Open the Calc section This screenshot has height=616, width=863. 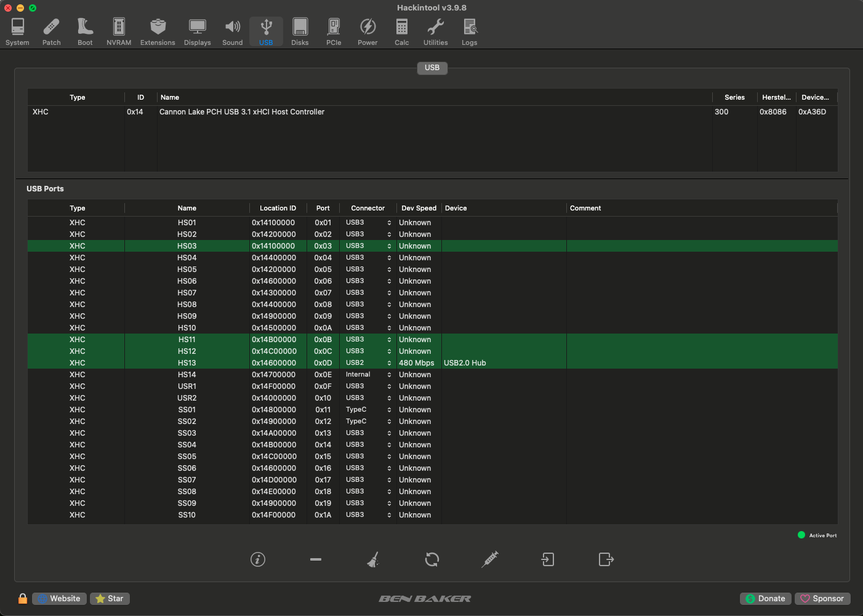pyautogui.click(x=402, y=32)
